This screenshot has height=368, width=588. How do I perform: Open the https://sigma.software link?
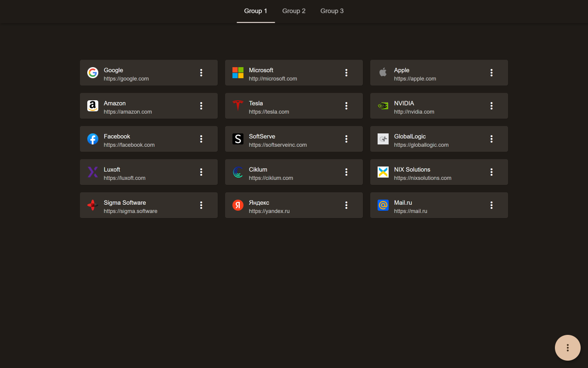click(x=130, y=211)
